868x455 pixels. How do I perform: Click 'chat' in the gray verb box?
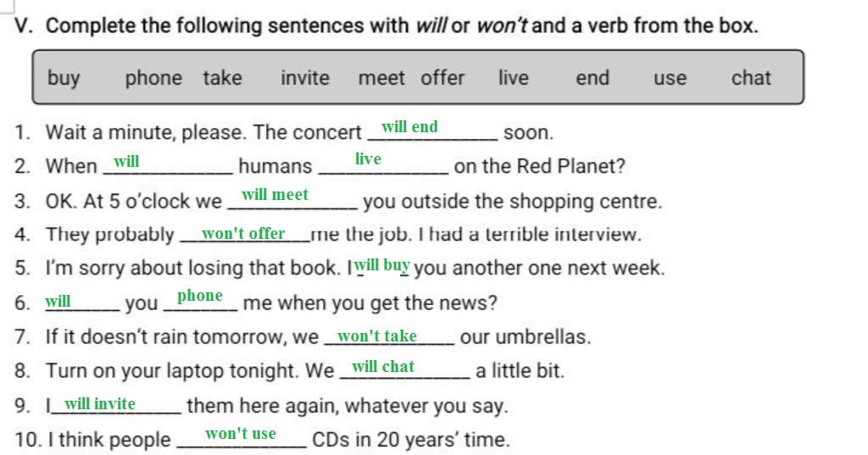(x=751, y=79)
